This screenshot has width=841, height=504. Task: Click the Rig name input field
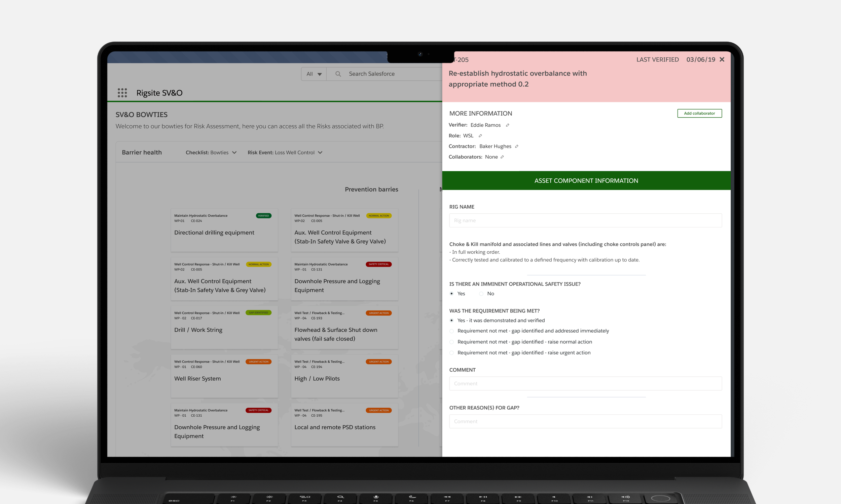click(x=585, y=220)
